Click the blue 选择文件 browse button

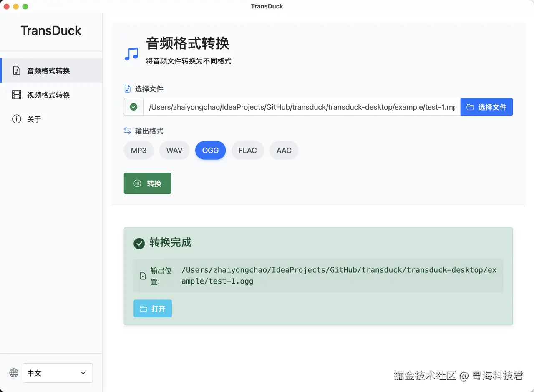pos(486,107)
